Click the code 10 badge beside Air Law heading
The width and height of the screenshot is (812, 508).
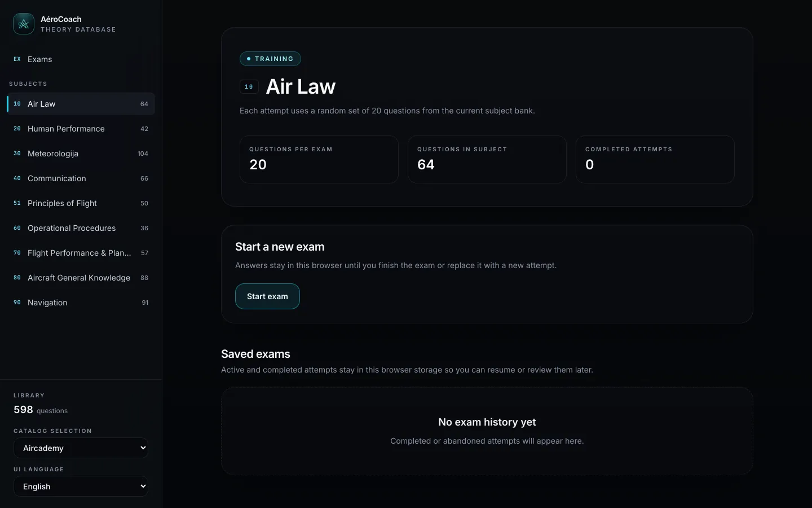coord(249,87)
